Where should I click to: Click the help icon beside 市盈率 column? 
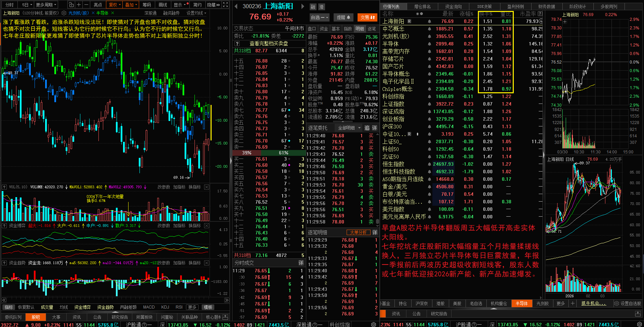540,14
